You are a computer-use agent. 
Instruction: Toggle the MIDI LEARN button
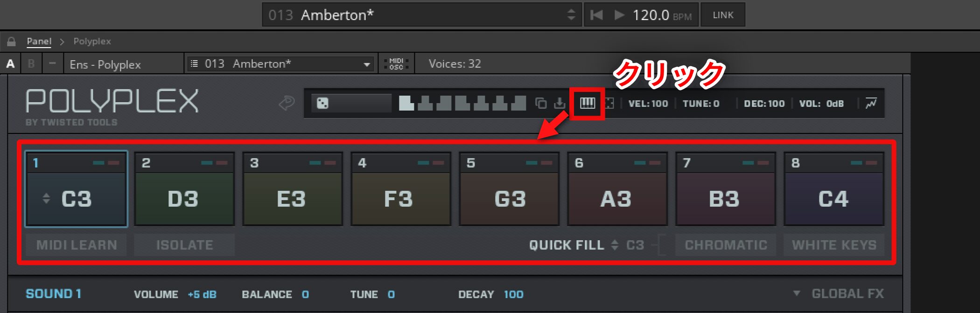point(77,245)
